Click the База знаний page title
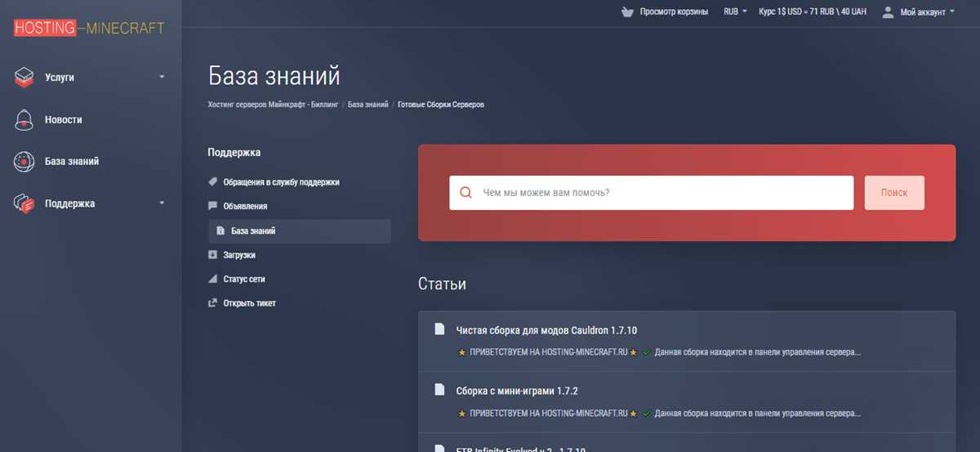Screen dimensions: 980x452 tap(274, 77)
